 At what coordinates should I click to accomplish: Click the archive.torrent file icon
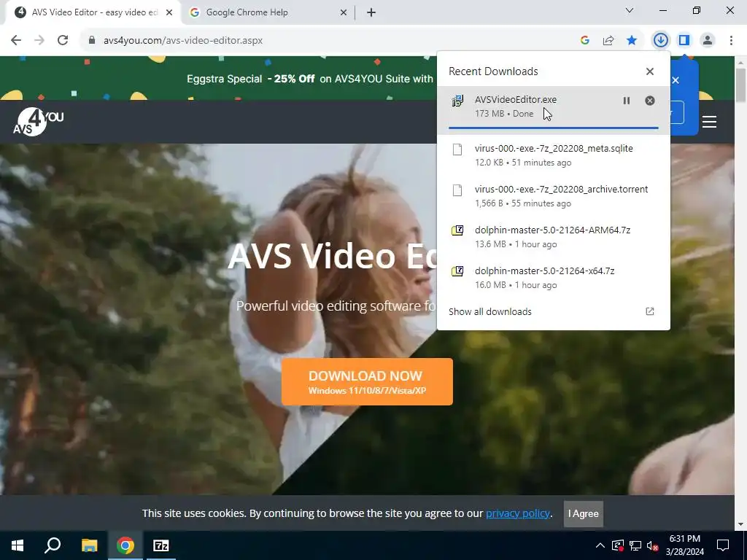457,190
